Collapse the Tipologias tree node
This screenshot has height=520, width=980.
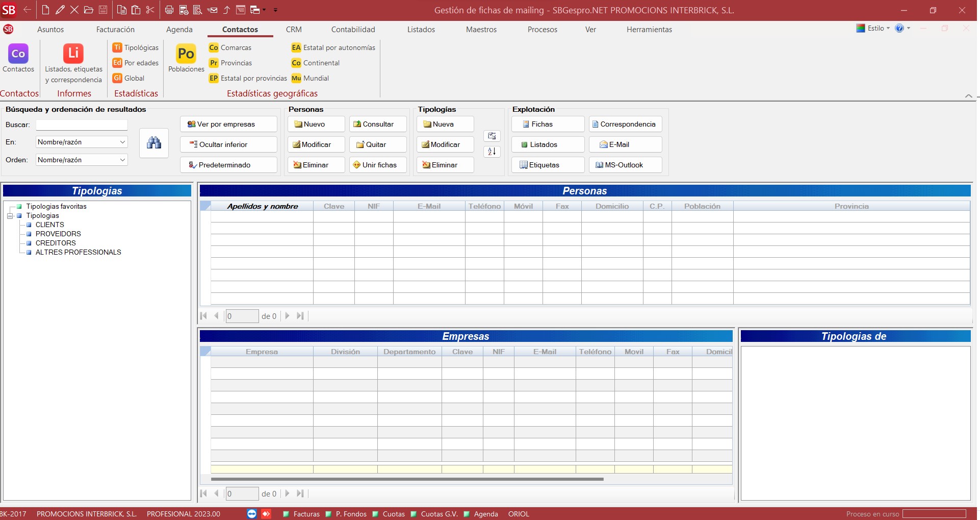10,216
